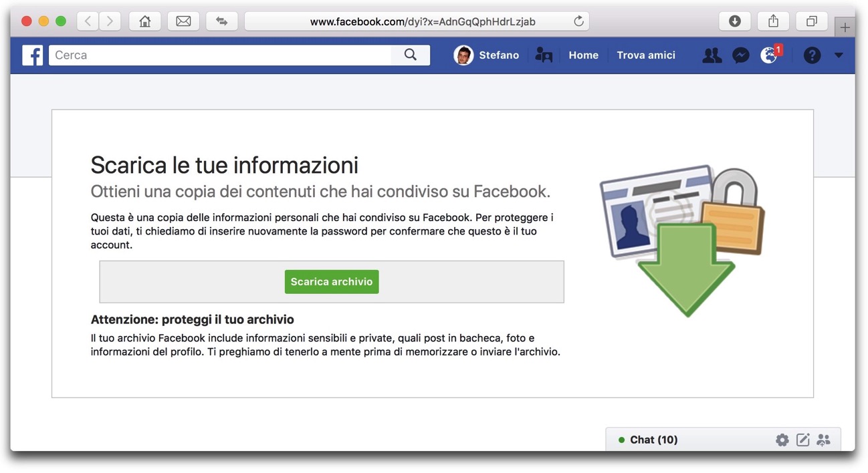Viewport: 868px width, 473px height.
Task: Open the Stefano profile link
Action: pyautogui.click(x=499, y=55)
